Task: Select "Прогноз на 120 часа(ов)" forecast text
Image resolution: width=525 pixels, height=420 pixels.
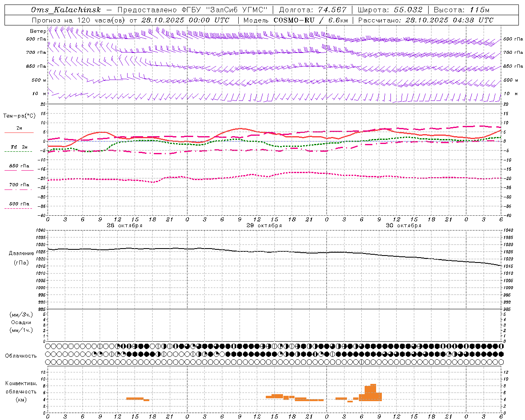Action: (79, 20)
